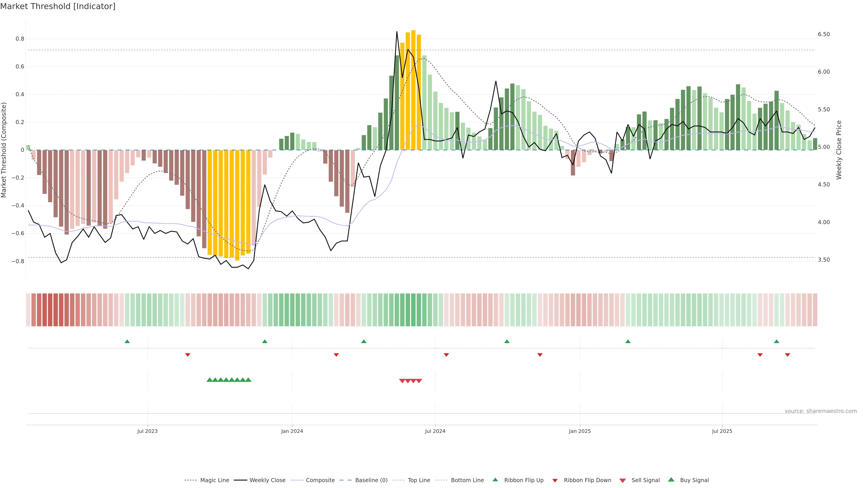
Task: Toggle Composite series in legend
Action: click(x=320, y=480)
